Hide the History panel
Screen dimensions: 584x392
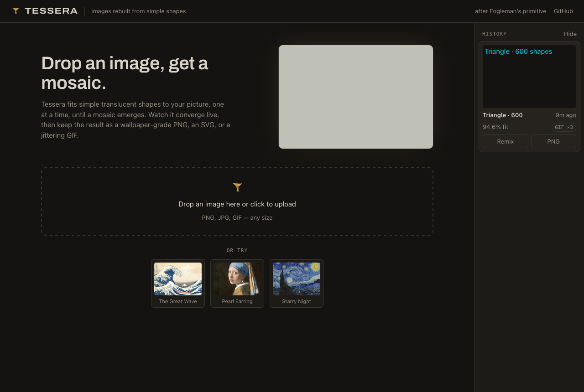pos(570,34)
